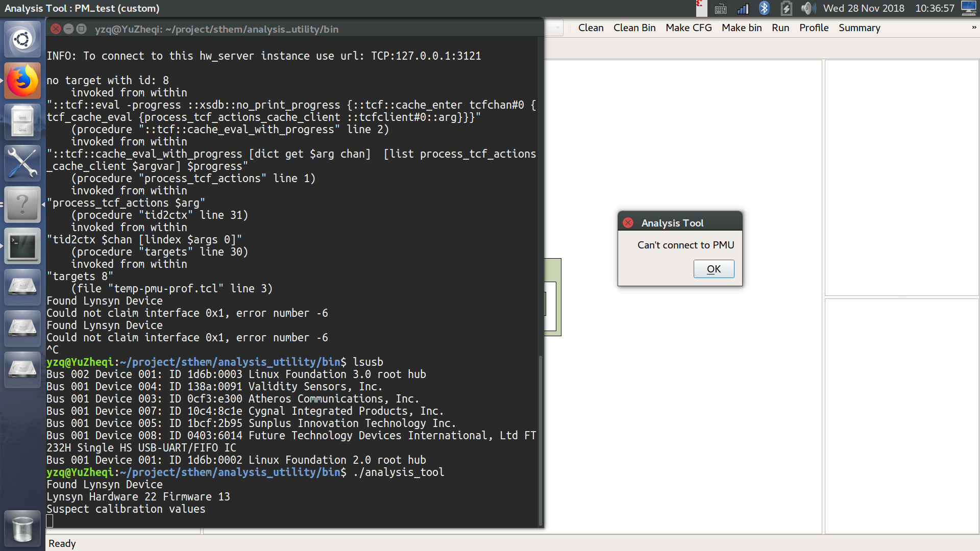Open the Trash icon in the dock
The width and height of the screenshot is (980, 551).
coord(22,529)
